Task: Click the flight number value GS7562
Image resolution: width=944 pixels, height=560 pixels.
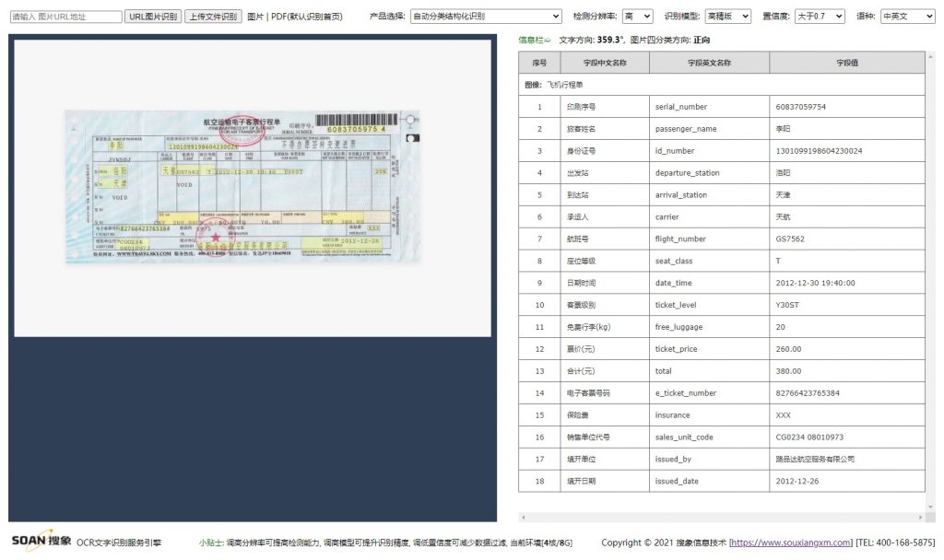Action: tap(790, 239)
